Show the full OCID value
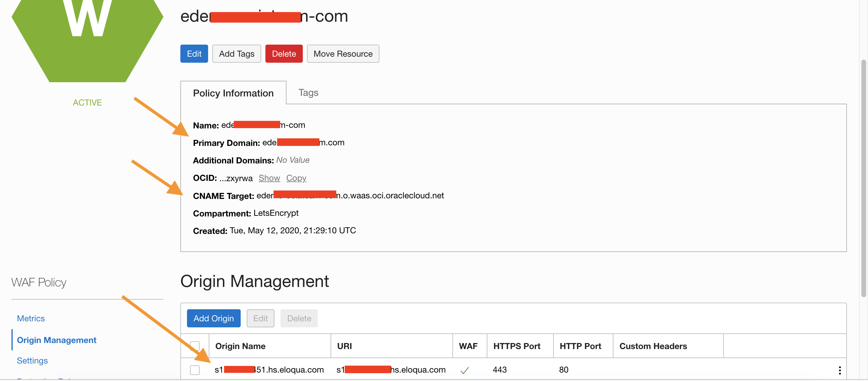 coord(269,178)
